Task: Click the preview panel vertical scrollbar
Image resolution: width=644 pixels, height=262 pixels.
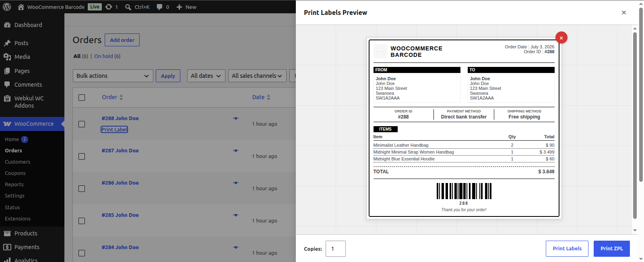Action: tap(635, 125)
